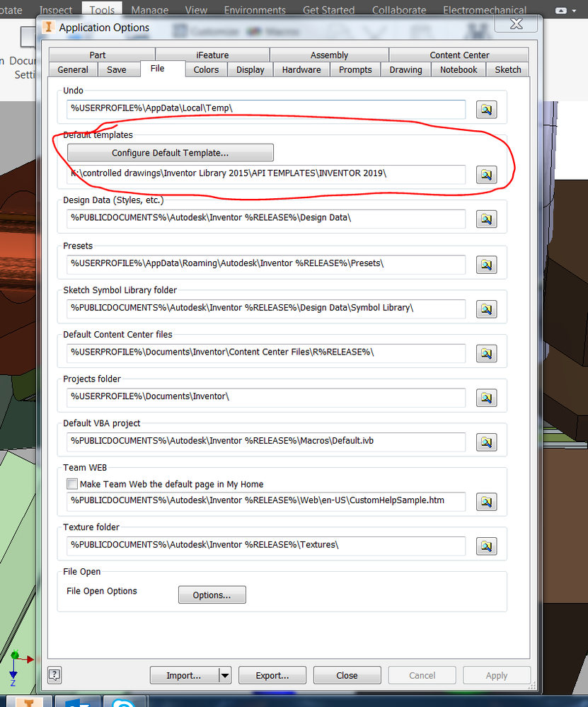Viewport: 588px width, 707px height.
Task: Browse for Team Web page file
Action: coord(487,502)
